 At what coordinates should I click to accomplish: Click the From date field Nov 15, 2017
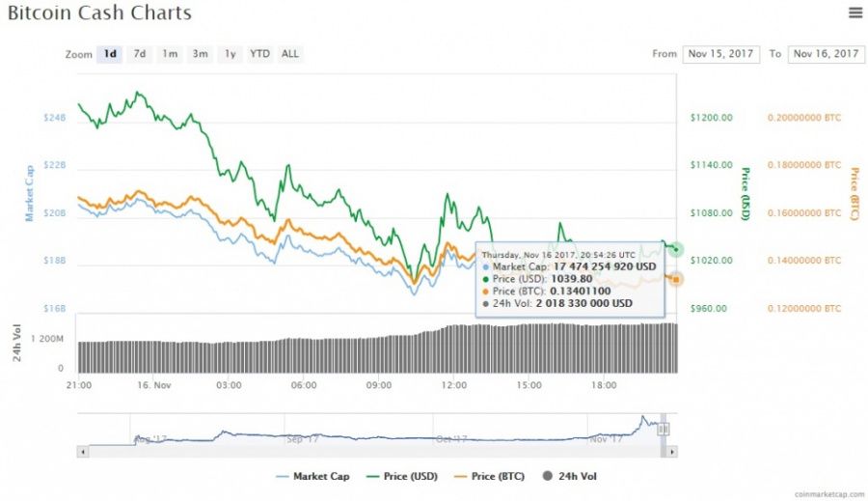[720, 54]
